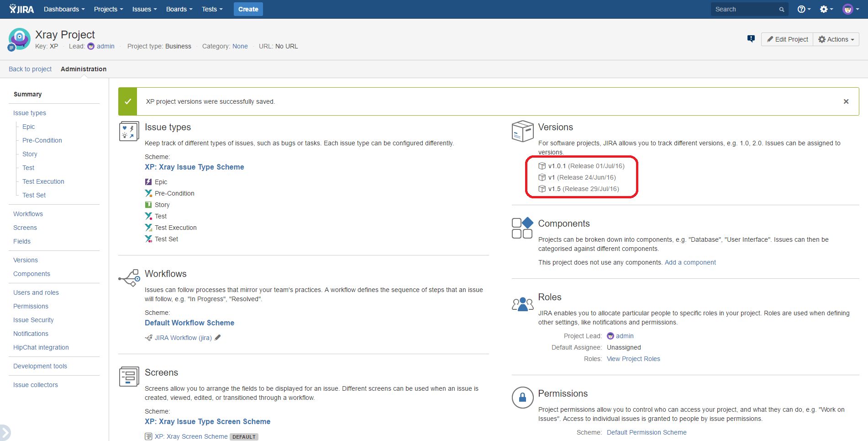The height and width of the screenshot is (441, 868).
Task: Open Fields in the sidebar
Action: coord(22,241)
